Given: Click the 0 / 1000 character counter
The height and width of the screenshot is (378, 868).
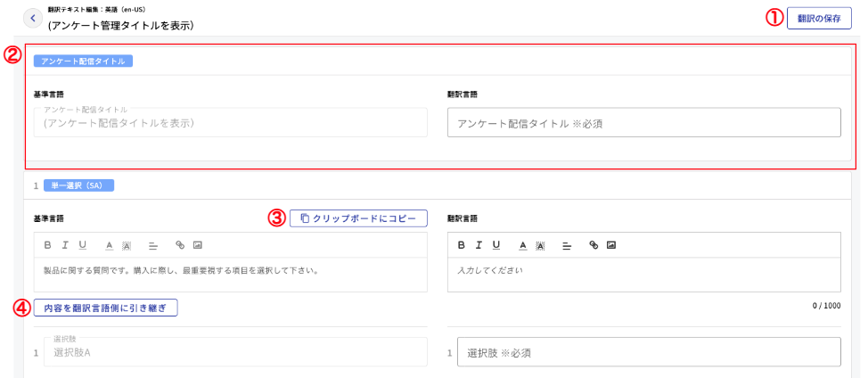Looking at the screenshot, I should coord(828,304).
